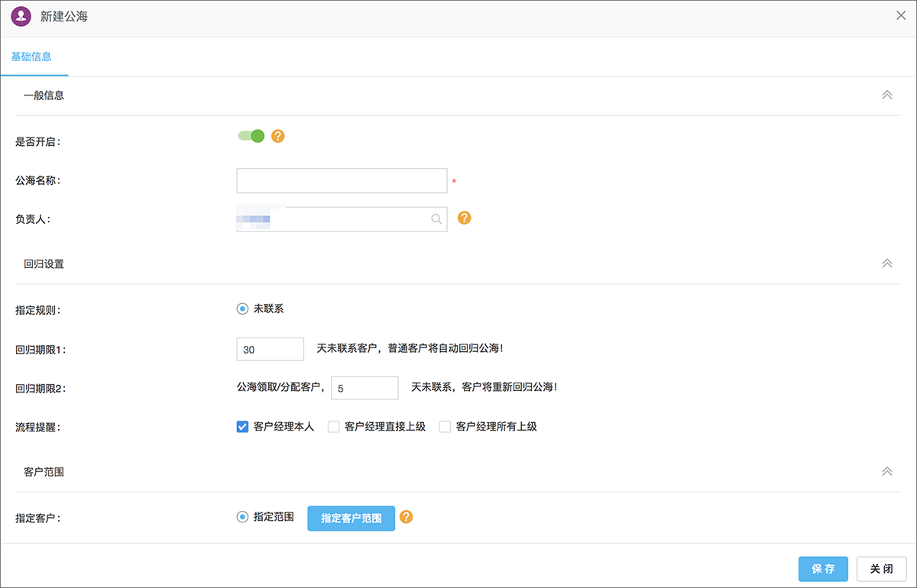The image size is (917, 588).
Task: Click the 回归期限2 days field showing 5
Action: tap(365, 388)
